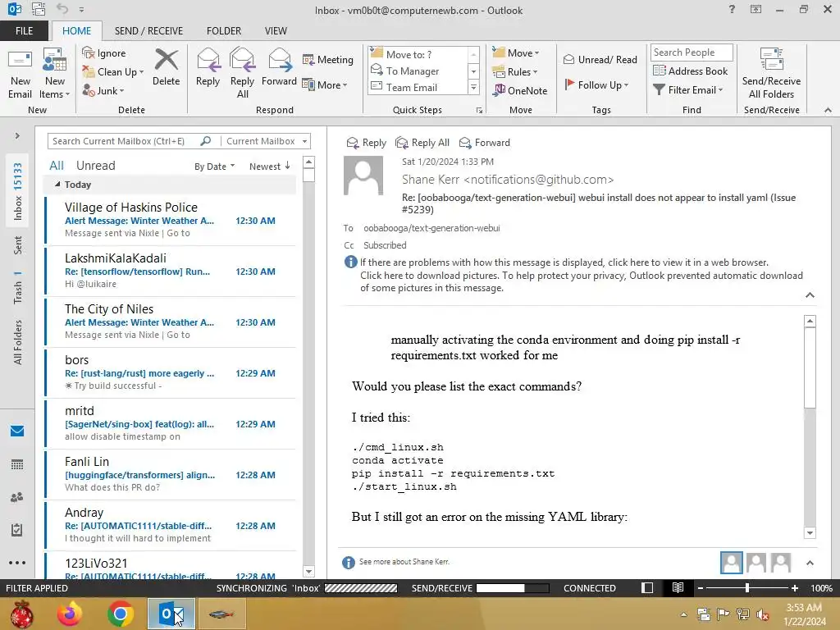Click the zoom slider handle
840x630 pixels.
[747, 587]
